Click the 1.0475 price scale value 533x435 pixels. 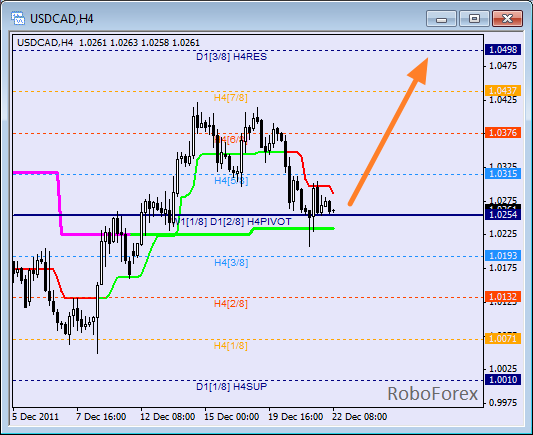pyautogui.click(x=503, y=66)
